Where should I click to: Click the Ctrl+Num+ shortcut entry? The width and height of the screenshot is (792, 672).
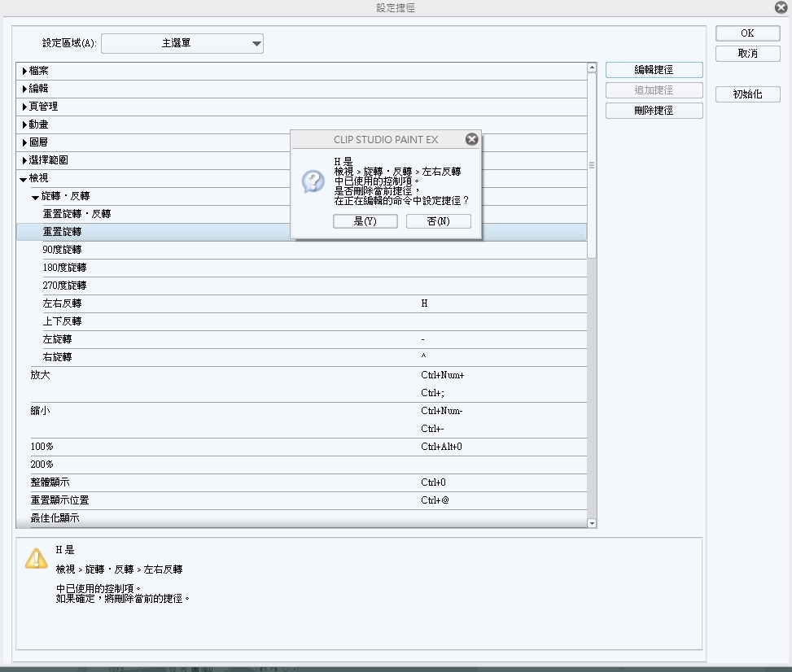tap(443, 375)
